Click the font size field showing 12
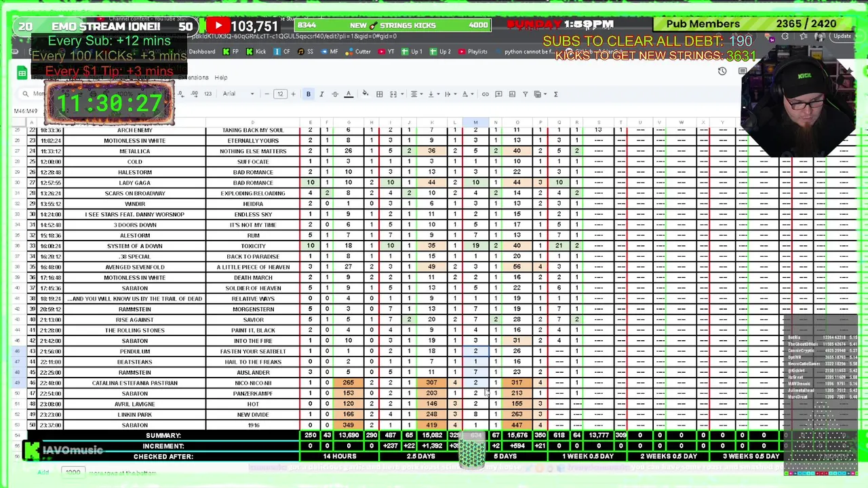 279,94
